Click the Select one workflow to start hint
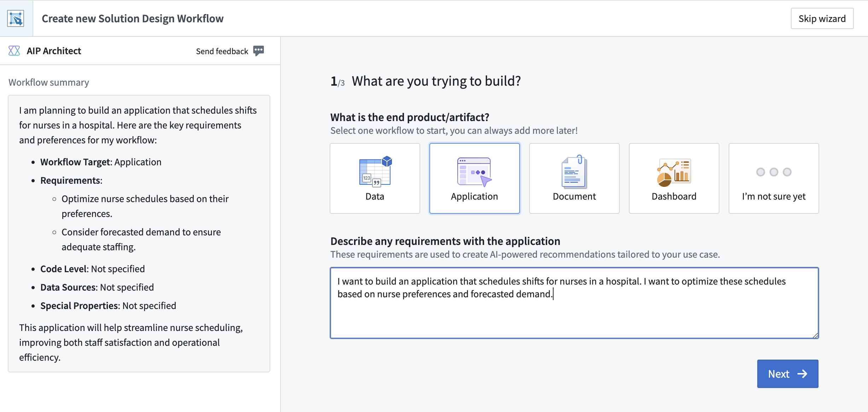Image resolution: width=868 pixels, height=412 pixels. coord(454,131)
